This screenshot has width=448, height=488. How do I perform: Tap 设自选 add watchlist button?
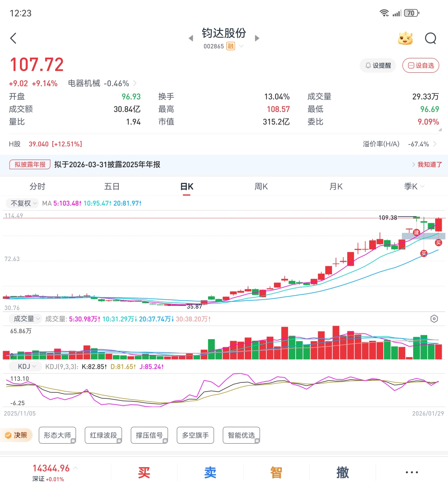click(x=421, y=65)
